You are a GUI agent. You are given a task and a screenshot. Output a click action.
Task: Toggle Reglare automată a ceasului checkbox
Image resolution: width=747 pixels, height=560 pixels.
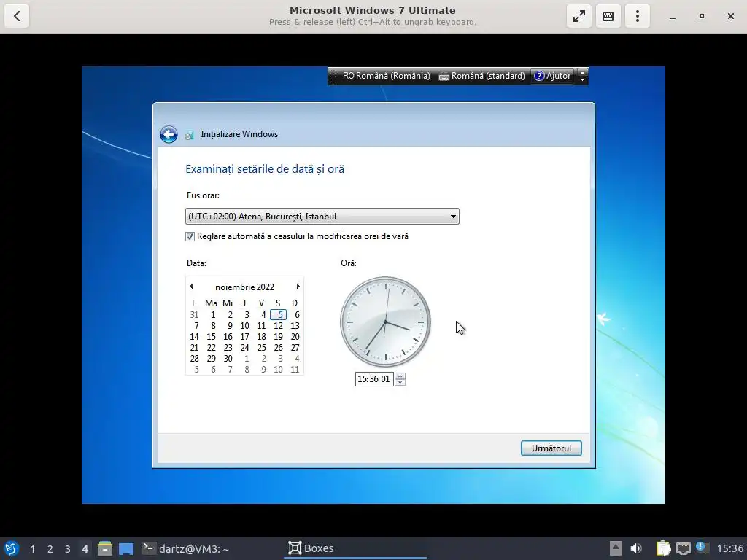pyautogui.click(x=190, y=236)
